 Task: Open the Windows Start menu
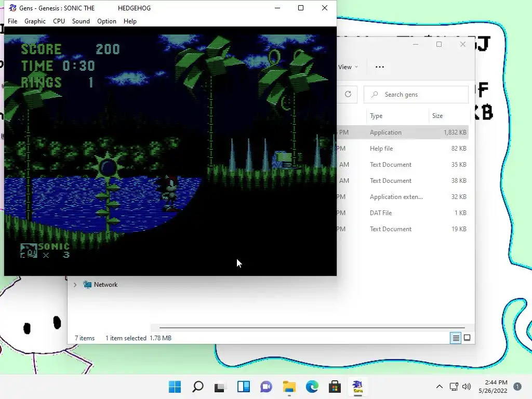pos(175,387)
